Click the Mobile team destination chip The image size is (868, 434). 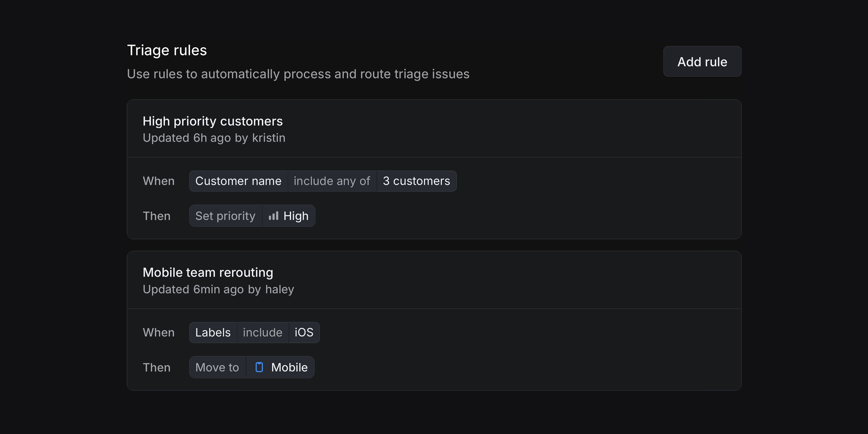pos(281,367)
